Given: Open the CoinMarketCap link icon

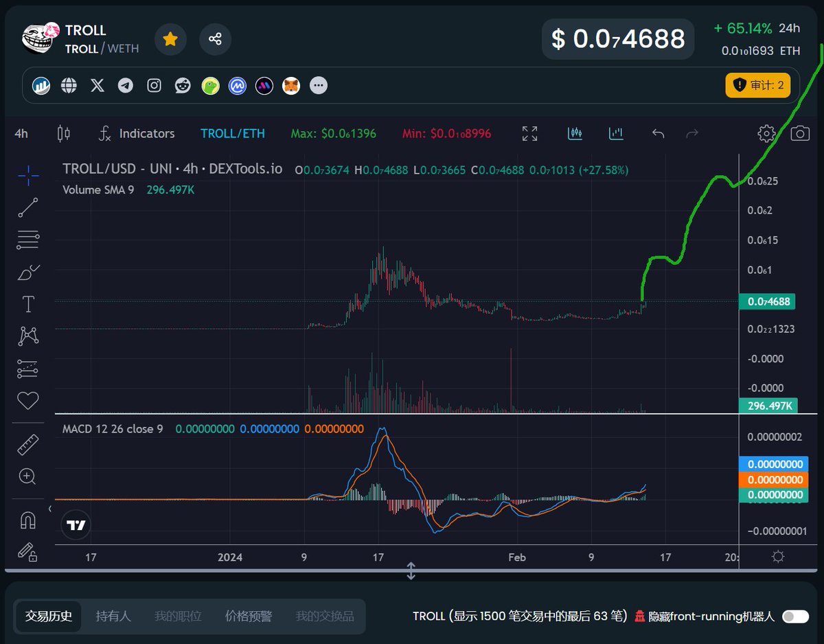Looking at the screenshot, I should point(238,86).
